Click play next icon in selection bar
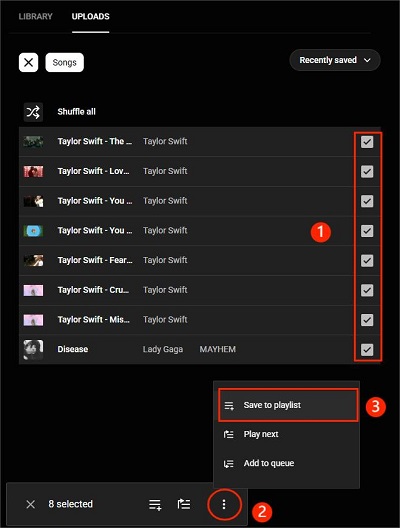400x528 pixels. coord(184,504)
